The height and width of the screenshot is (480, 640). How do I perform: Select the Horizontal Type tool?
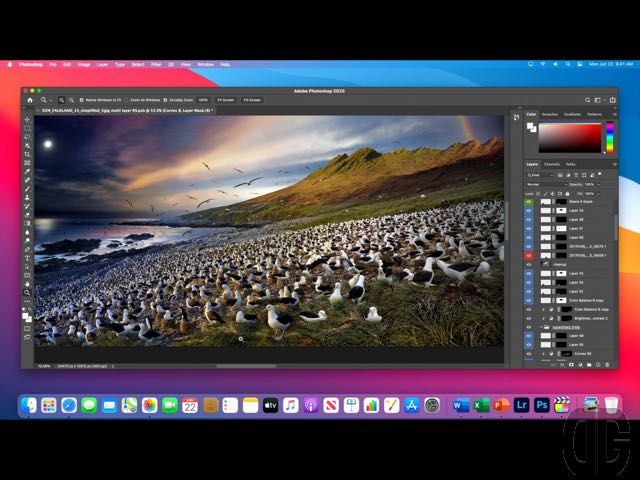tap(28, 258)
